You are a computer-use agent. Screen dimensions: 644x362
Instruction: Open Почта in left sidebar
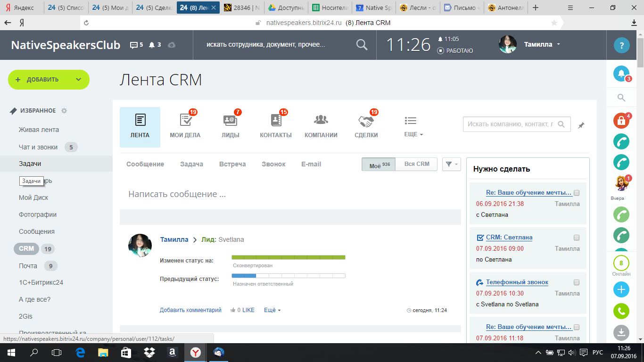click(28, 266)
